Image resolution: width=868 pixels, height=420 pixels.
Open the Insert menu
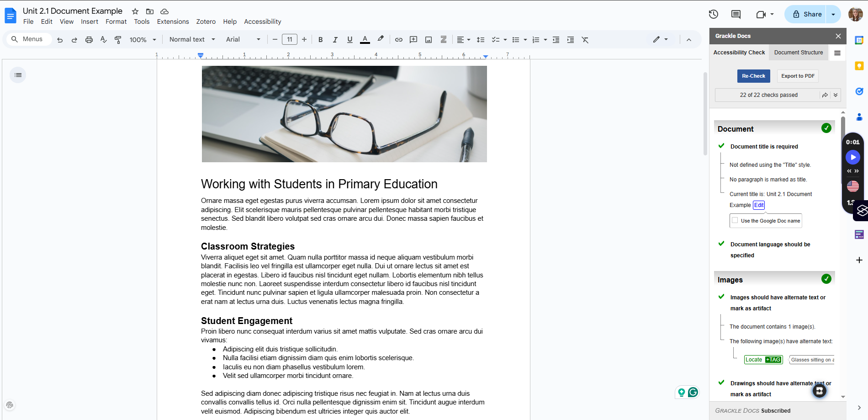pyautogui.click(x=90, y=21)
